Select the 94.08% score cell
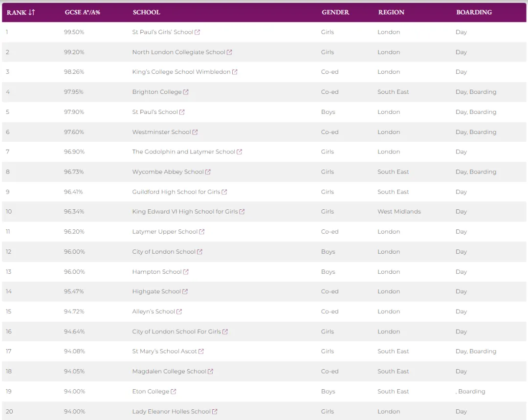The width and height of the screenshot is (528, 420). [x=74, y=351]
